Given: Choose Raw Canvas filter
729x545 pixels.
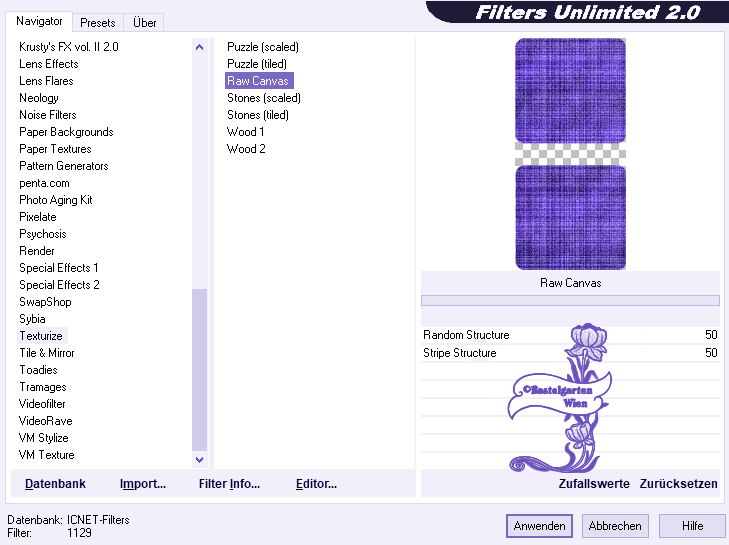Looking at the screenshot, I should pos(259,81).
